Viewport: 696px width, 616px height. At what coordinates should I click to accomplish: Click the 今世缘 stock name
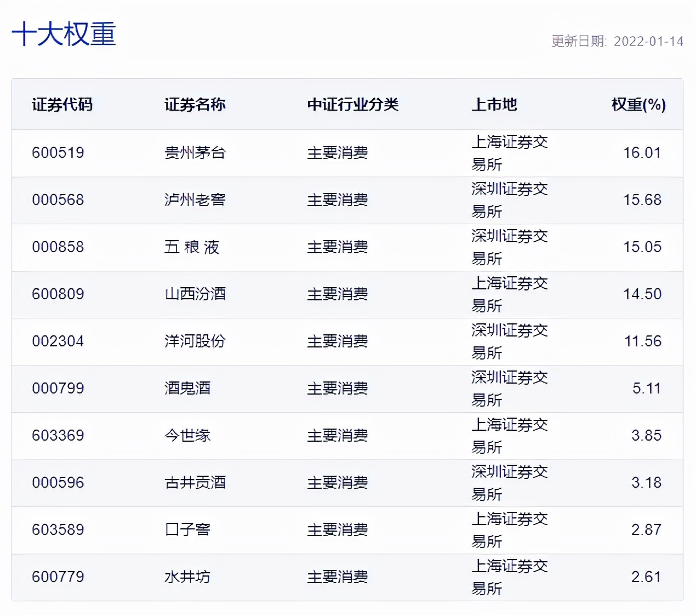(186, 436)
